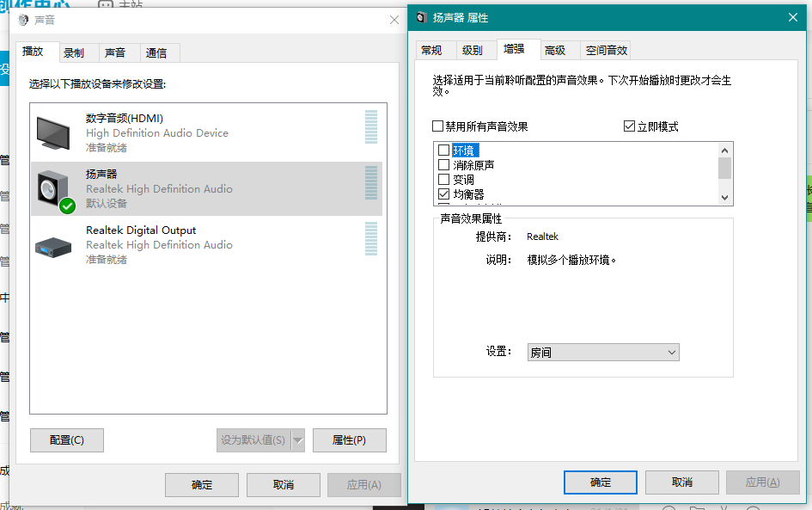The height and width of the screenshot is (510, 812).
Task: Open the 设置 dropdown showing 房间
Action: click(603, 353)
